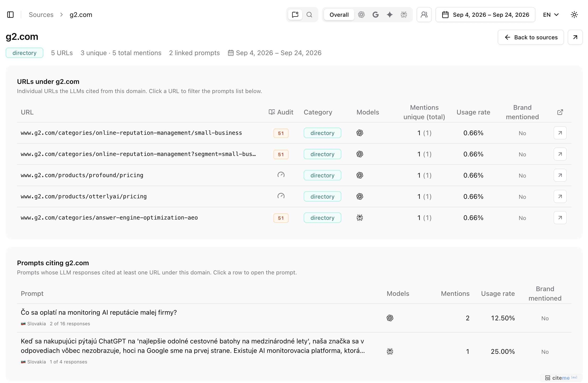Toggle the light theme sun icon

pyautogui.click(x=574, y=15)
